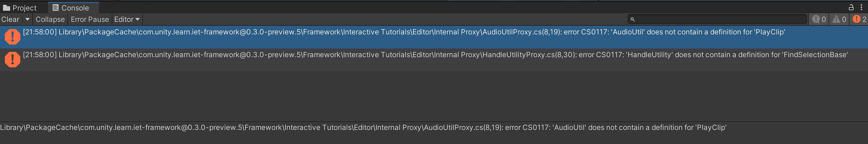Click the red error icon on the HandleUtilityProxy entry

tap(13, 59)
